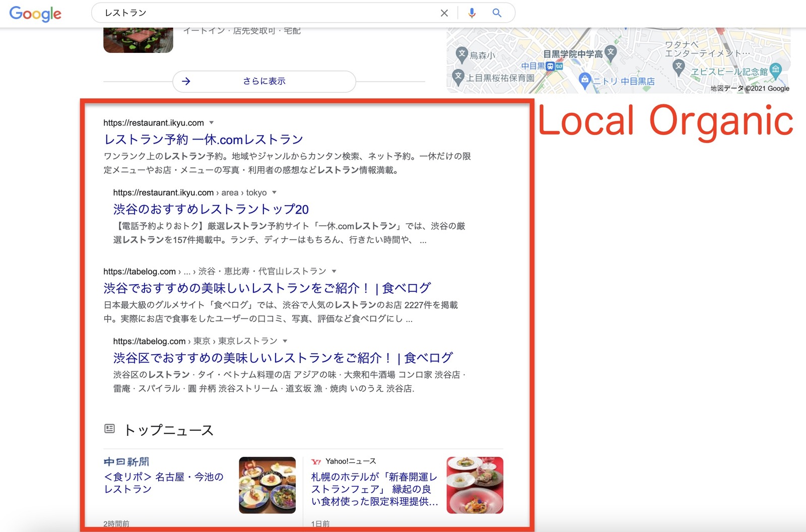The image size is (806, 532).
Task: Select the ニトリ 中目黒店 shopping marker
Action: click(584, 80)
